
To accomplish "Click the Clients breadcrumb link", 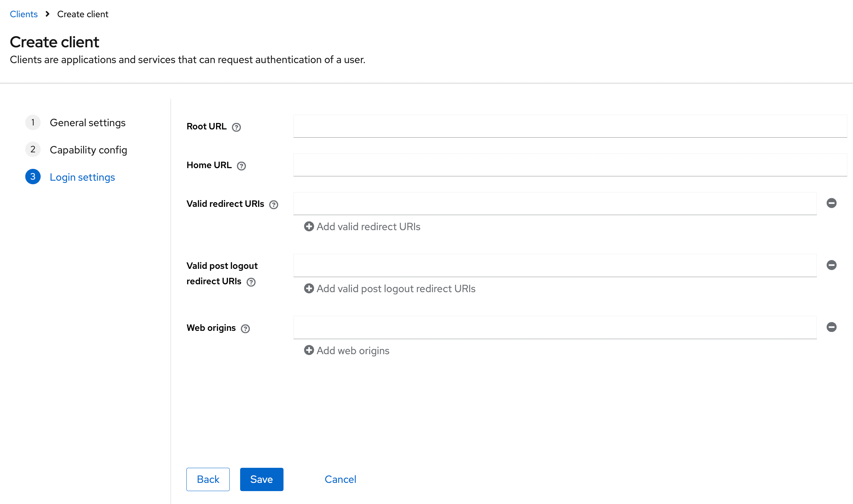I will 24,14.
